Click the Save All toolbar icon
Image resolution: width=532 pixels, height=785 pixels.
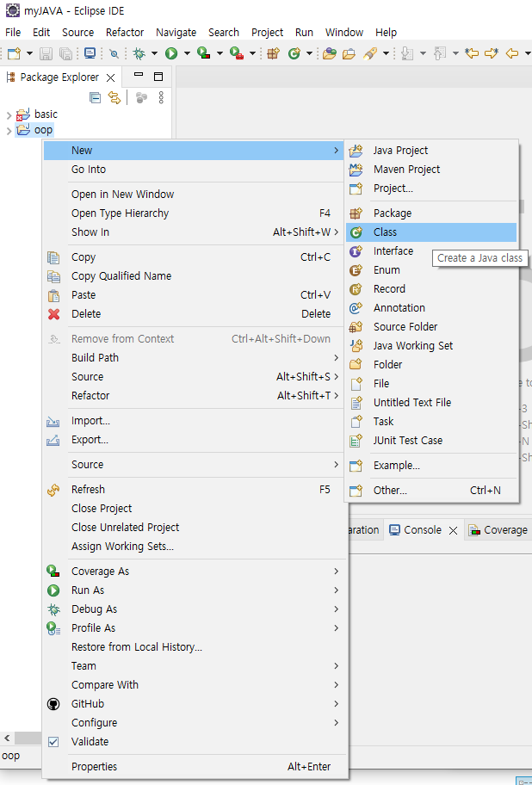65,53
